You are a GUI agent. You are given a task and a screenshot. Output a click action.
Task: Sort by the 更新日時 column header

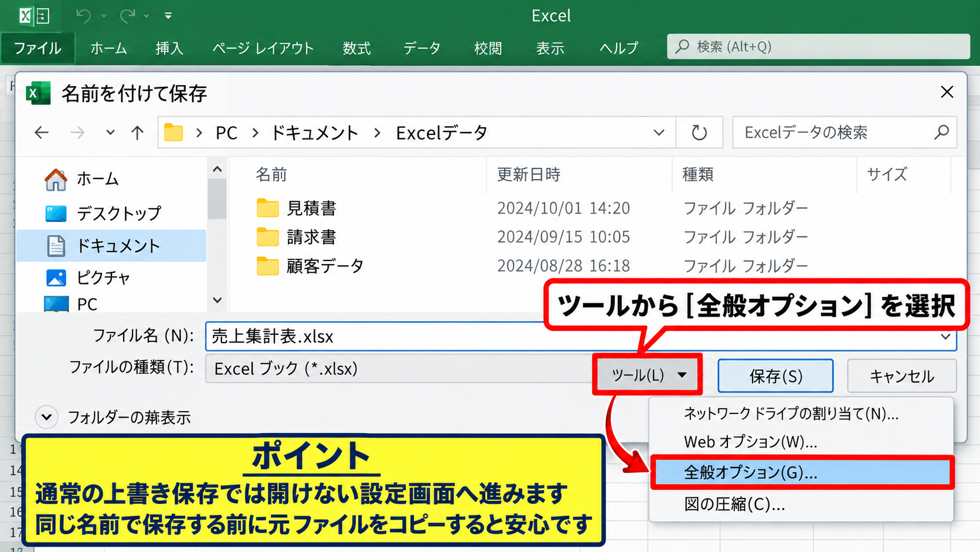528,174
